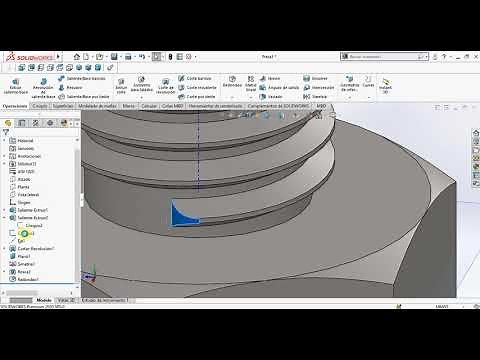This screenshot has height=360, width=480.
Task: Select Revolución de saliente/base tool
Action: pyautogui.click(x=43, y=88)
